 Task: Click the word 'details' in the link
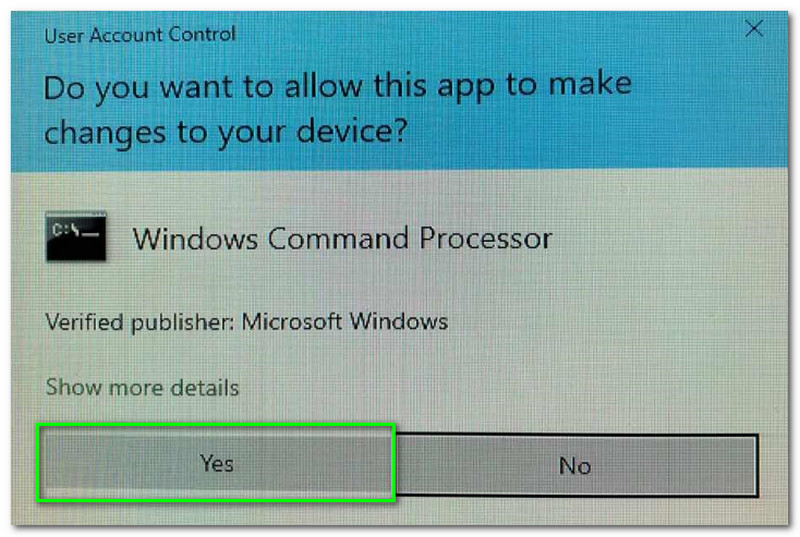pyautogui.click(x=205, y=388)
